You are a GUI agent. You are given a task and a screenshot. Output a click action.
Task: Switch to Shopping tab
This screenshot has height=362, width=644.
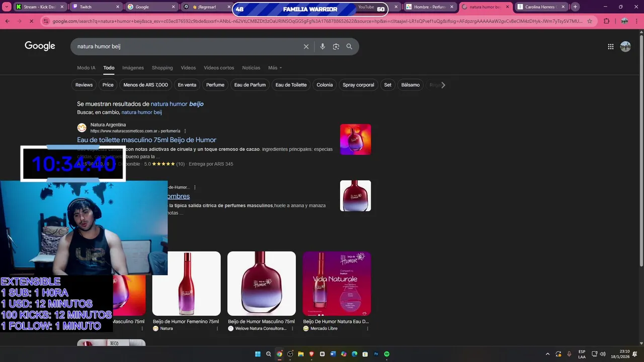click(162, 68)
